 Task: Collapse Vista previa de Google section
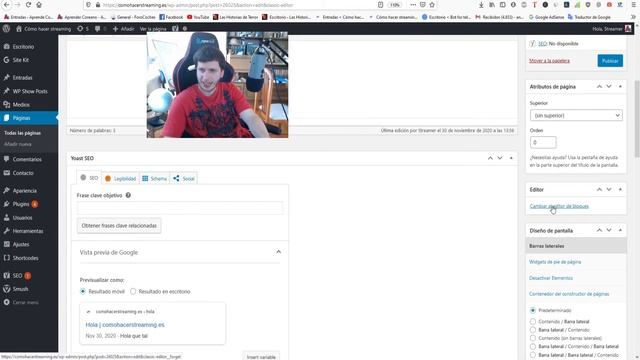click(279, 252)
